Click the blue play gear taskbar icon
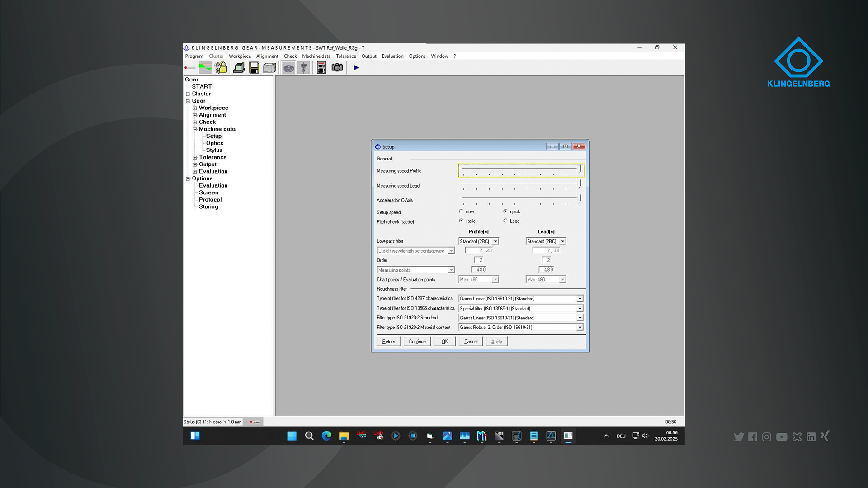The width and height of the screenshot is (868, 488). pyautogui.click(x=396, y=436)
